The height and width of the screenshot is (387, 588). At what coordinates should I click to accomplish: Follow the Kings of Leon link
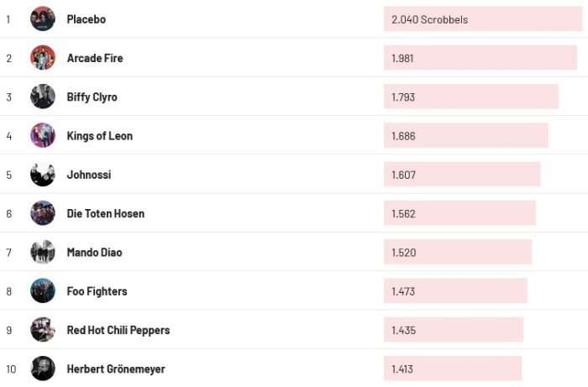pos(100,136)
